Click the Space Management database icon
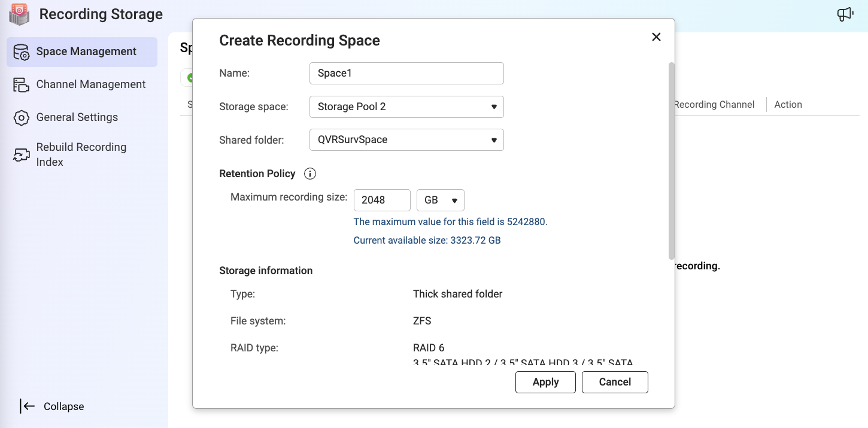 [21, 52]
